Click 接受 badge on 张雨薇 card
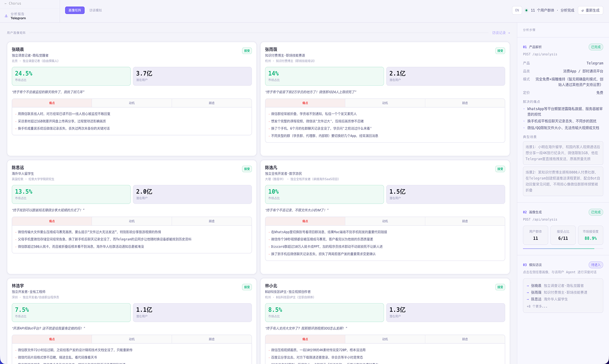The image size is (609, 364). (x=500, y=51)
